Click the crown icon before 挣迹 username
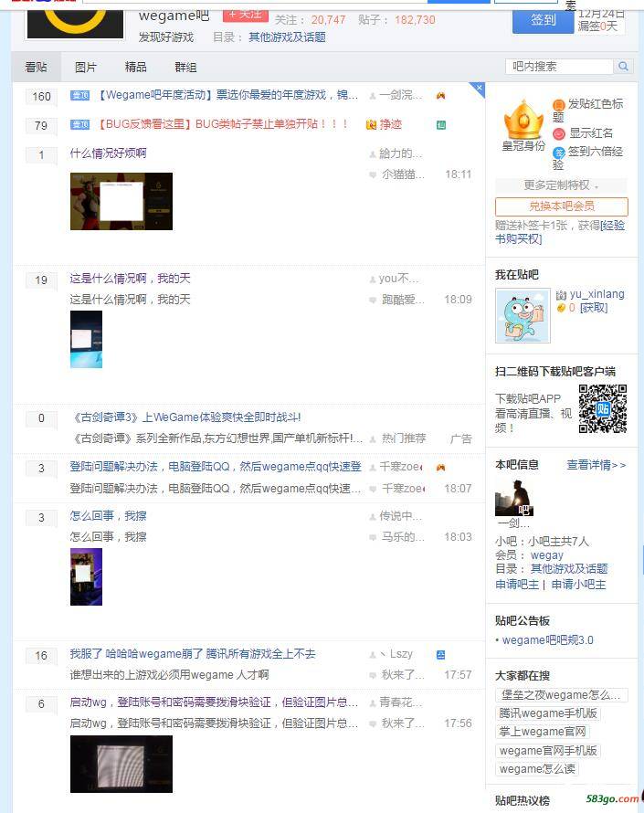The width and height of the screenshot is (644, 813). tap(371, 124)
